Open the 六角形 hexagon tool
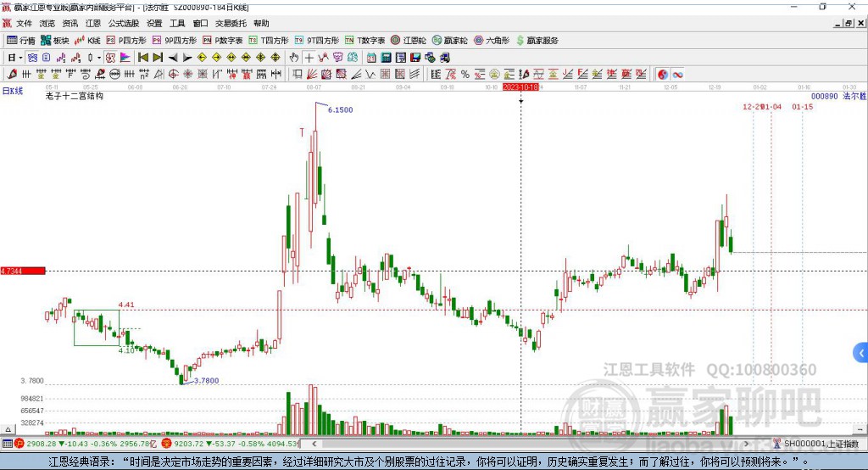Image resolution: width=868 pixels, height=470 pixels. click(x=492, y=41)
